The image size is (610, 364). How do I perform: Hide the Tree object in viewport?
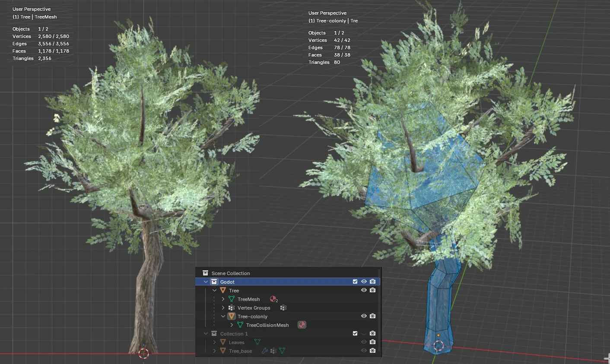(x=364, y=290)
